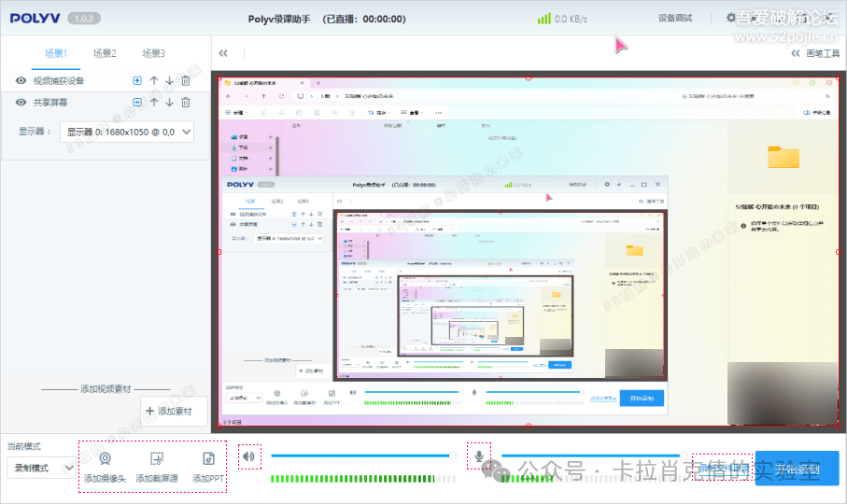
Task: Click the top-middle red handle of preview
Action: tap(529, 77)
